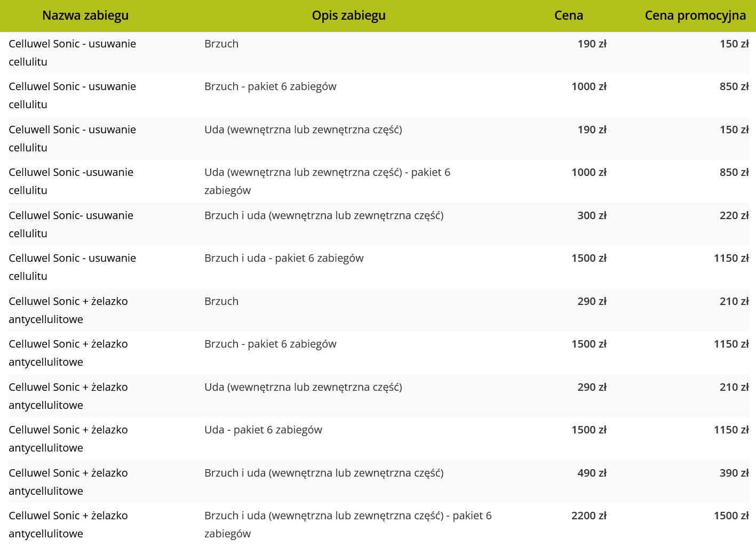This screenshot has height=555, width=756.
Task: Click 'Celluwel Sonic + żelazko antycellulitowe' name in 2200 zł row
Action: pyautogui.click(x=68, y=525)
